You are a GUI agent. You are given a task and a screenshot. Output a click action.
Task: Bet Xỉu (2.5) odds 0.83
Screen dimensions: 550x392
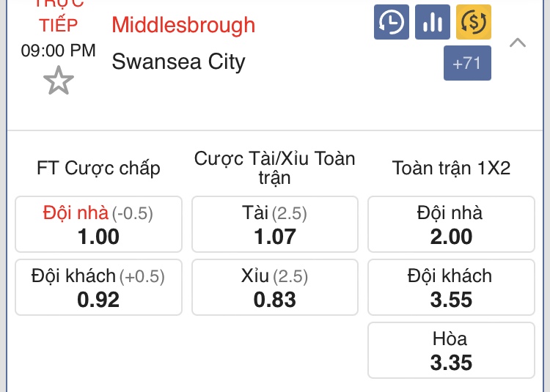click(x=275, y=287)
